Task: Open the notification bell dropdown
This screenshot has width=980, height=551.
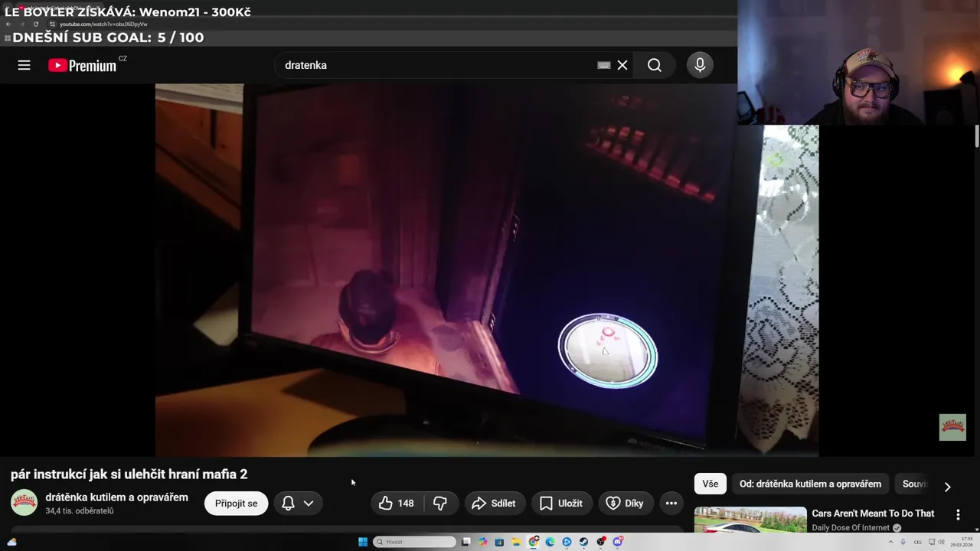Action: point(298,503)
